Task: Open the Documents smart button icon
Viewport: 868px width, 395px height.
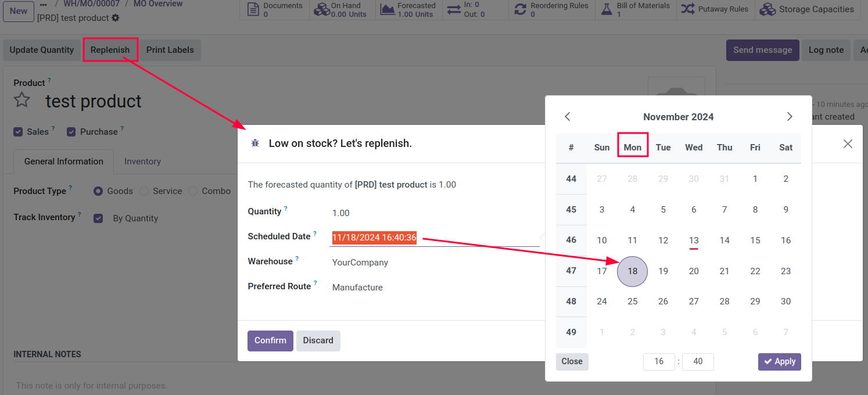Action: 253,9
